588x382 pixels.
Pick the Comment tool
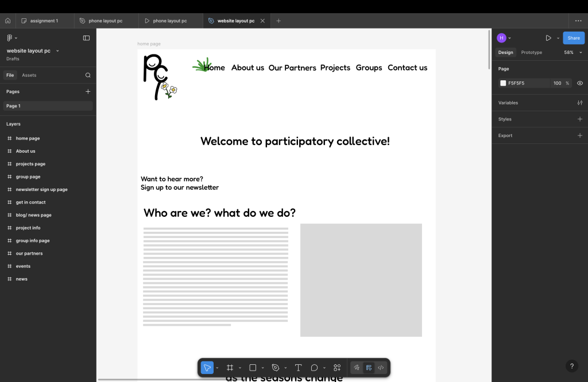point(314,368)
